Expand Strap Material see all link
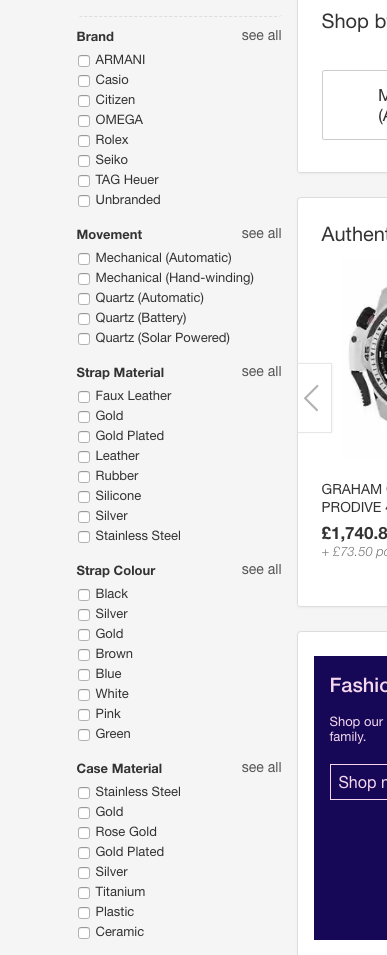 tap(261, 372)
